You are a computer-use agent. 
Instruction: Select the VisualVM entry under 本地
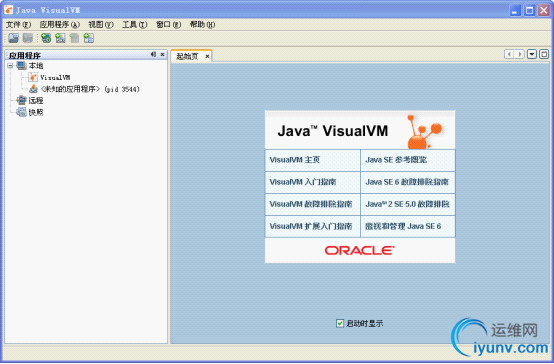tap(55, 77)
